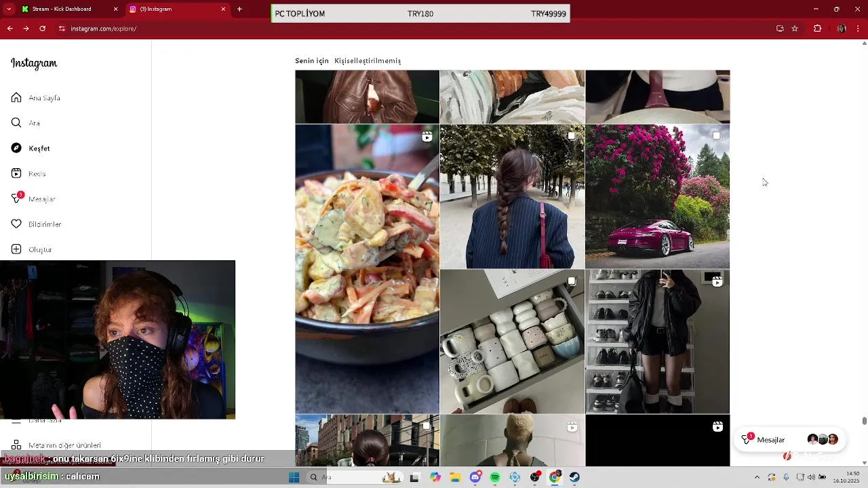Click the site information icon in address bar
The width and height of the screenshot is (868, 488).
(62, 28)
